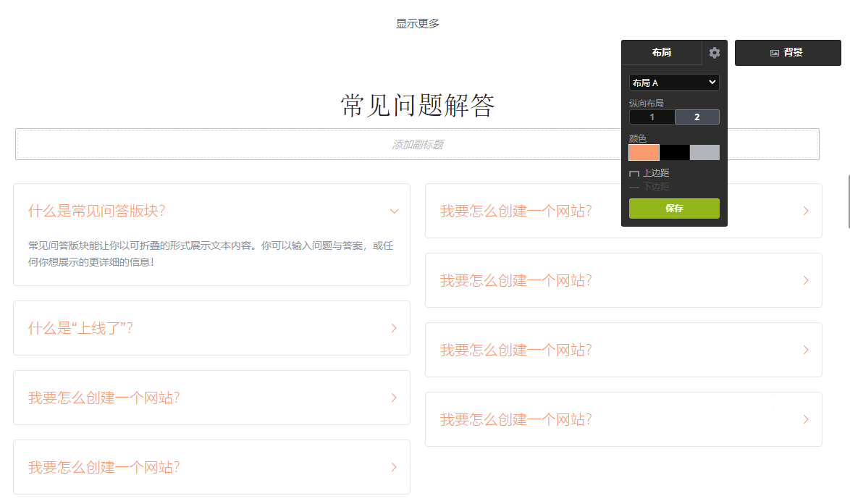Toggle the 上边距 top margin option

[x=649, y=173]
